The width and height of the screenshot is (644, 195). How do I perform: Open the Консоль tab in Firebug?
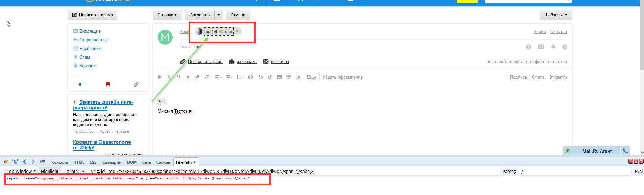[59, 162]
